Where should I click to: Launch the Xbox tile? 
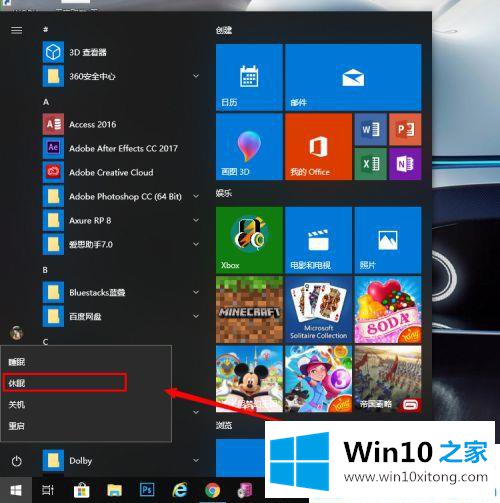point(249,240)
